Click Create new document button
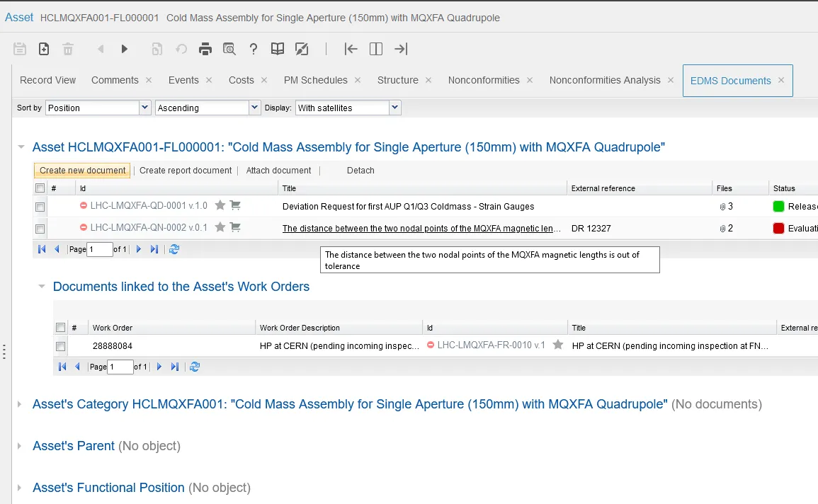 coord(82,171)
